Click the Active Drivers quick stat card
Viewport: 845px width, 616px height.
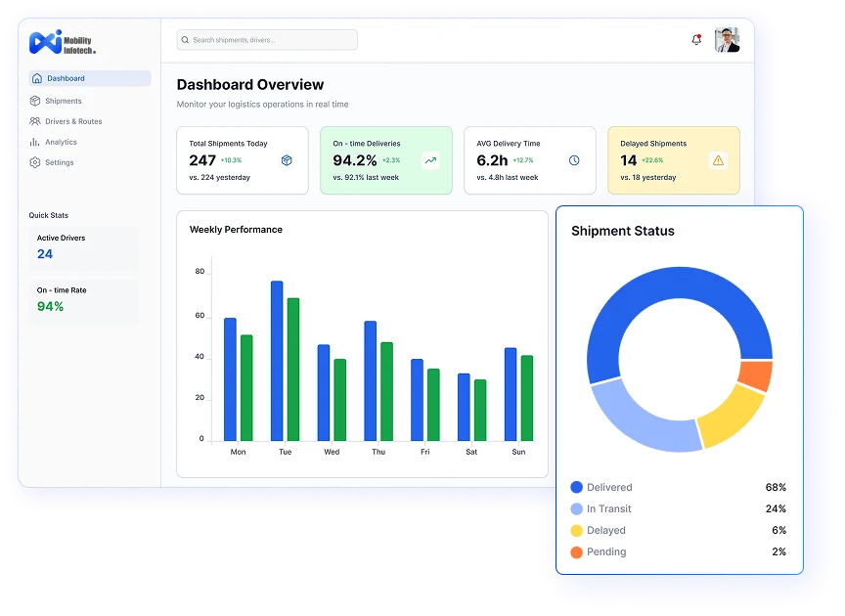click(x=83, y=247)
